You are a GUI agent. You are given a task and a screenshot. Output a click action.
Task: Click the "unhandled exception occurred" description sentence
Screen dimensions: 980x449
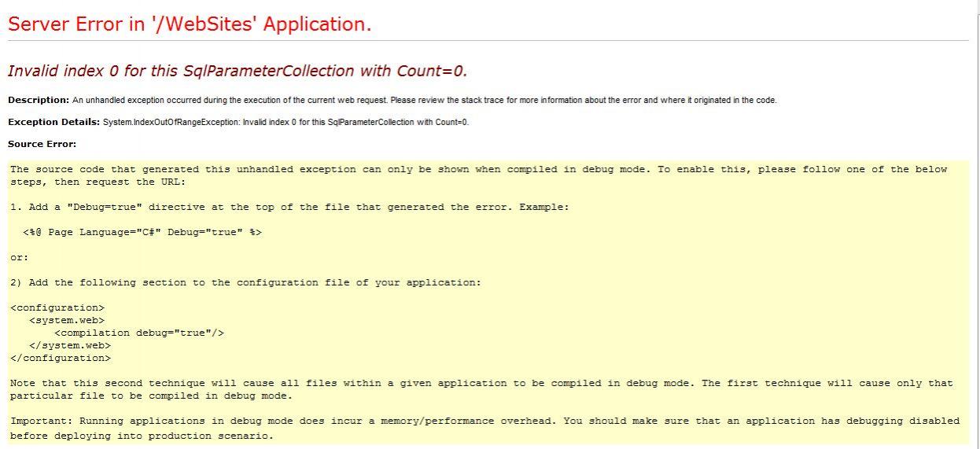pyautogui.click(x=425, y=100)
